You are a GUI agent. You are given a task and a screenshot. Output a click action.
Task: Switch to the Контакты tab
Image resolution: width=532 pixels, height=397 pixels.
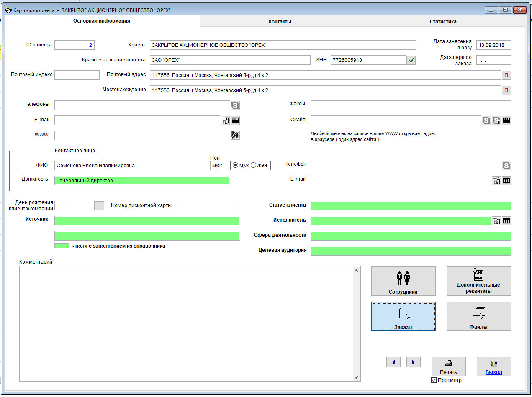tap(280, 21)
